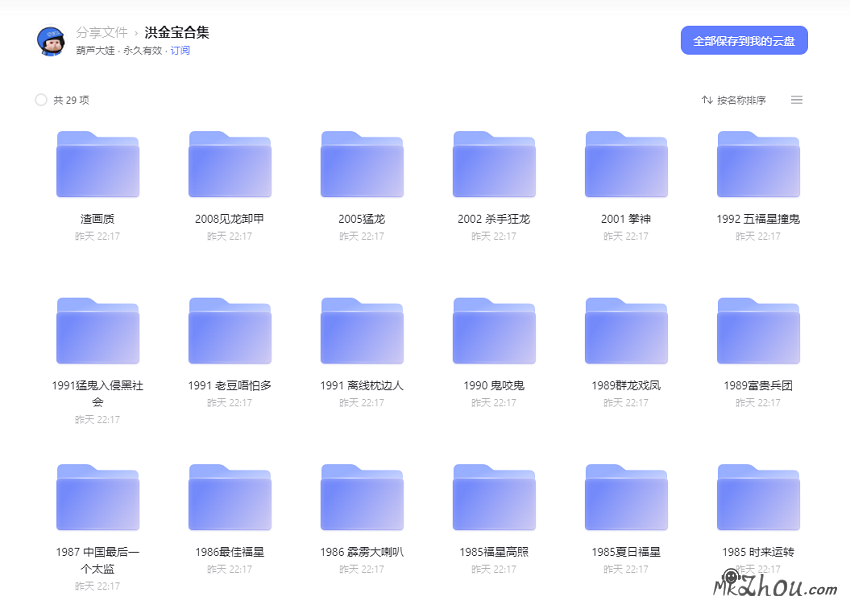Viewport: 850px width, 613px height.
Task: Open the 2005猛龙 folder icon
Action: point(362,165)
